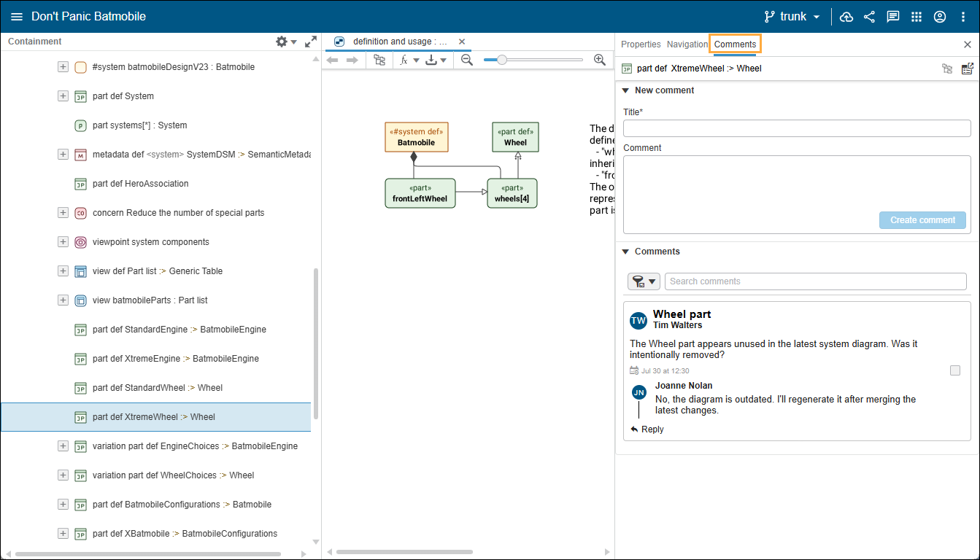Open the apps grid launcher

[917, 17]
